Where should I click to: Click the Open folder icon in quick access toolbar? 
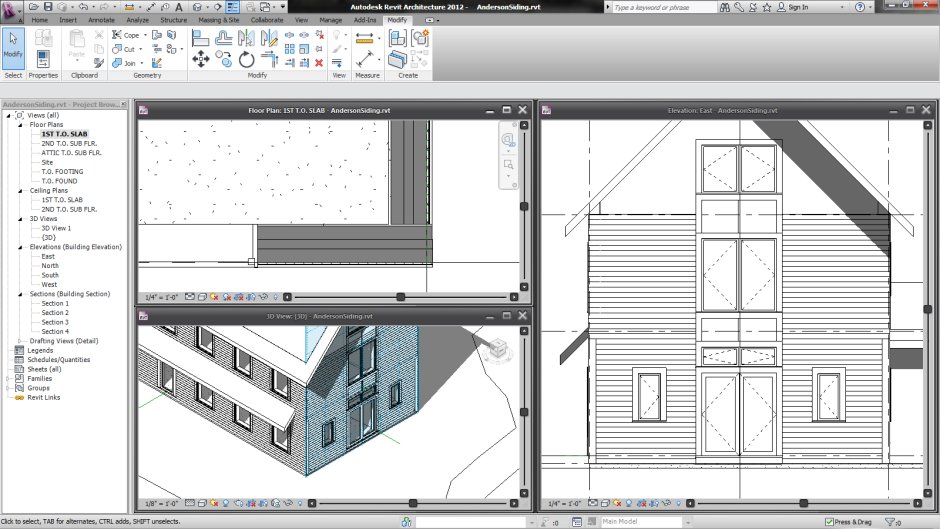pos(34,7)
